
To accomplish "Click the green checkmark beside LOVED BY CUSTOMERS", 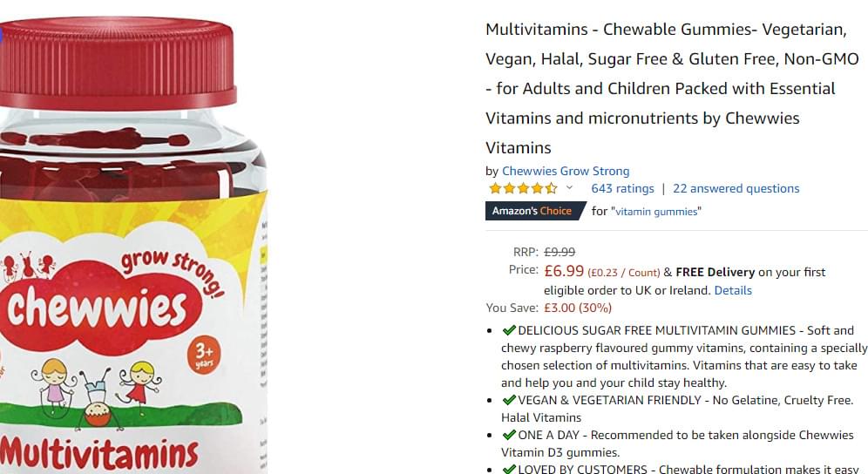I will [x=509, y=470].
